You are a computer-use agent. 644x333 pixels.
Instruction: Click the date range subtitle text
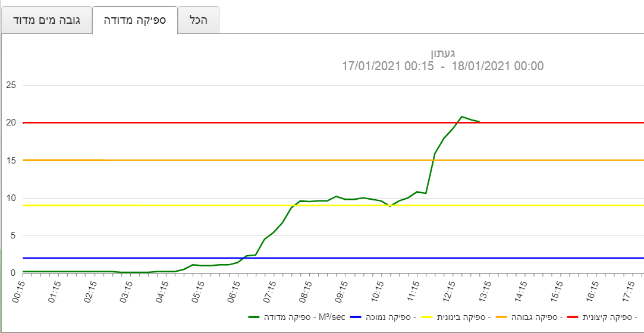coord(442,66)
